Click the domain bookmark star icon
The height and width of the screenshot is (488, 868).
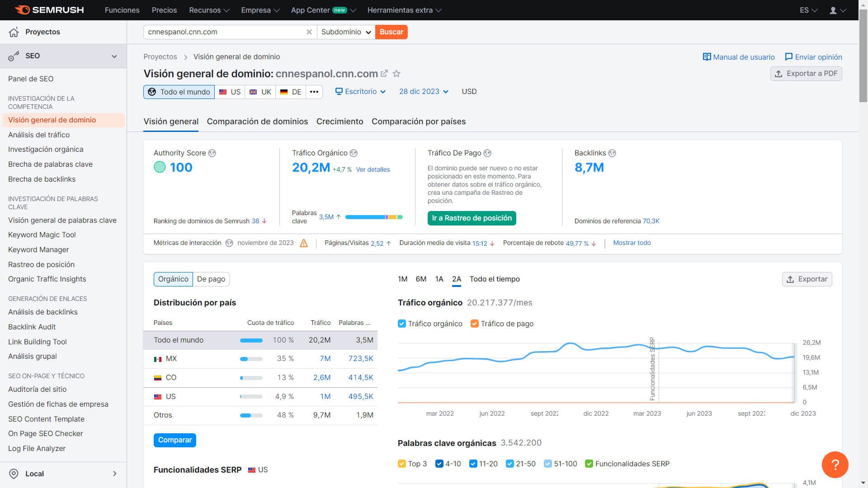[x=396, y=73]
